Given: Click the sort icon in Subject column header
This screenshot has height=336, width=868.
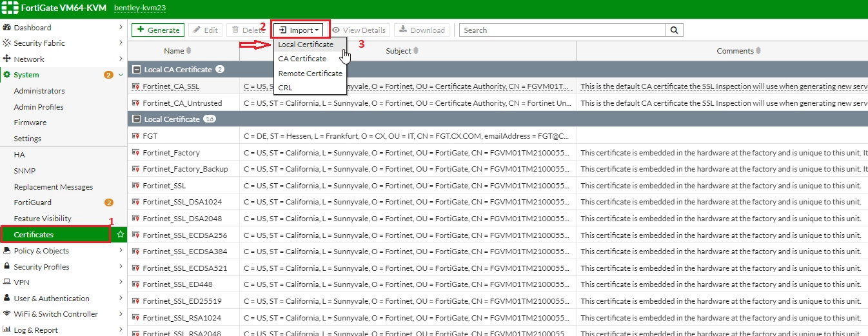Looking at the screenshot, I should click(x=416, y=51).
